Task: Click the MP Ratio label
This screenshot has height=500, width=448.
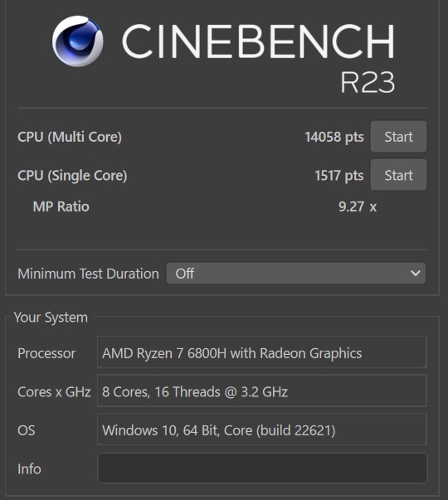Action: pos(61,206)
